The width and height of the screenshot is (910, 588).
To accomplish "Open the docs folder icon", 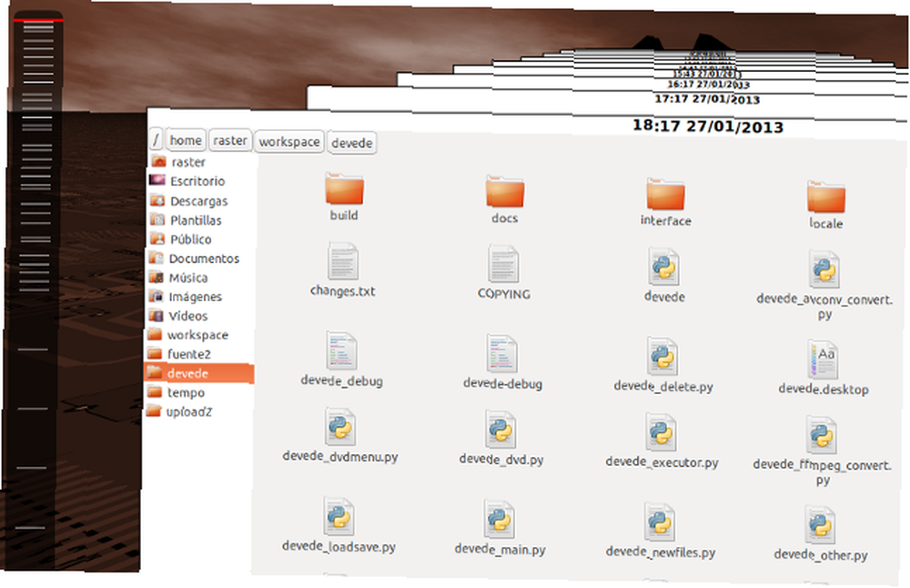I will click(505, 191).
